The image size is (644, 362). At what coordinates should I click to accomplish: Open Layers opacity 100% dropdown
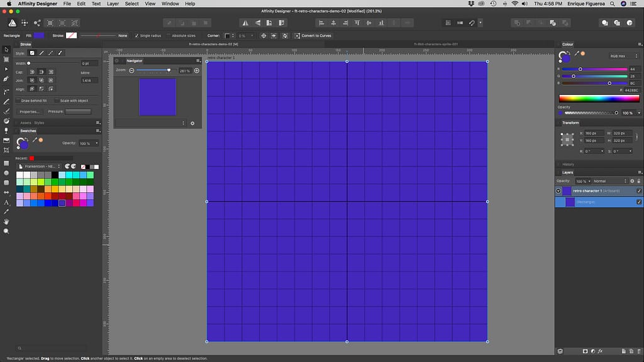pyautogui.click(x=589, y=181)
